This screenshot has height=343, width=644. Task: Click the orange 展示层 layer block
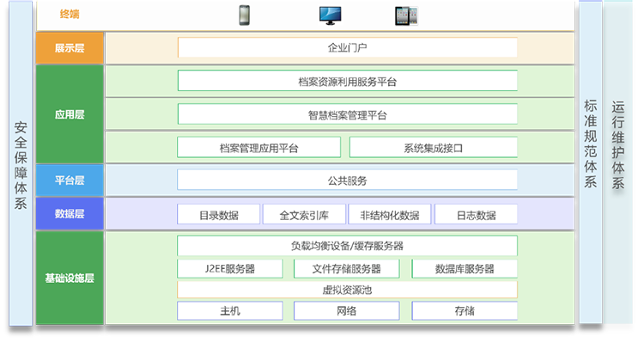pos(70,48)
